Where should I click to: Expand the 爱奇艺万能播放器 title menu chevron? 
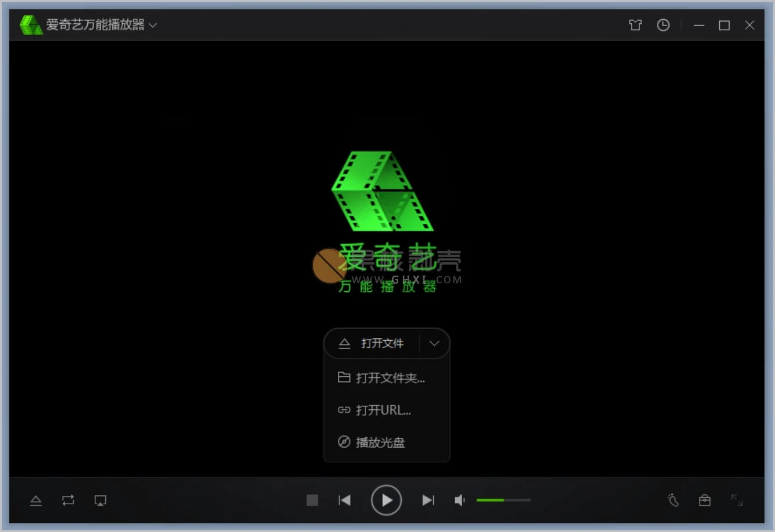click(153, 25)
